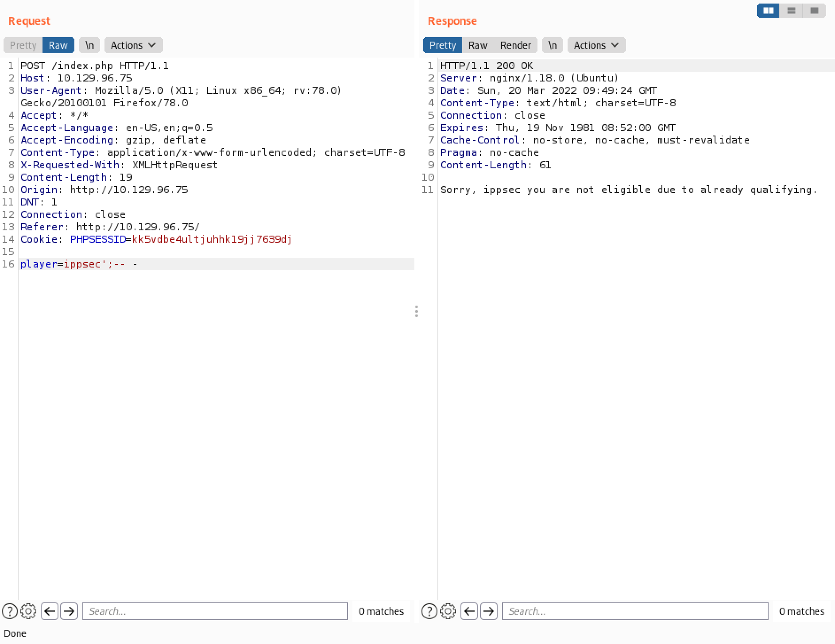Click request Connection: close header
The image size is (835, 644).
(x=73, y=214)
